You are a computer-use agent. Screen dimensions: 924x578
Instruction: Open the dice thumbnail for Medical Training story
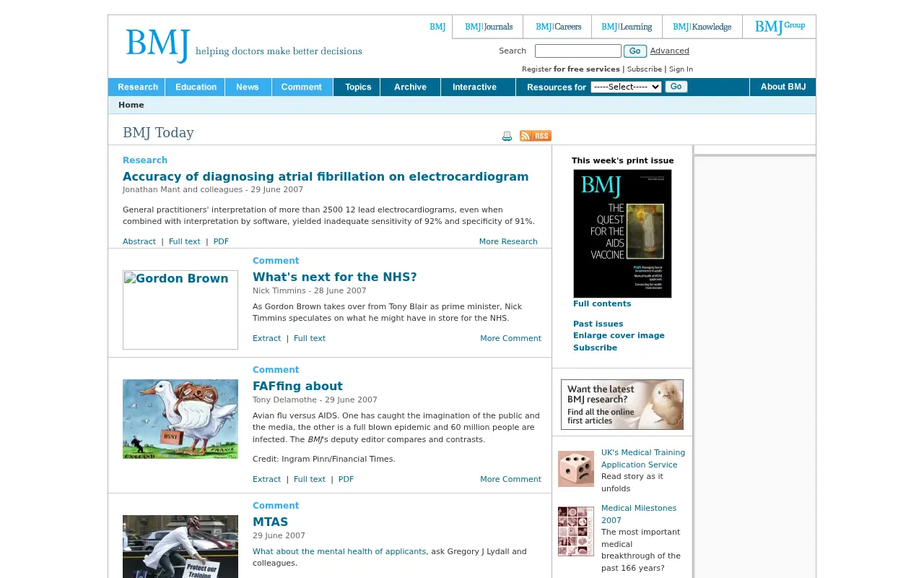click(x=576, y=469)
